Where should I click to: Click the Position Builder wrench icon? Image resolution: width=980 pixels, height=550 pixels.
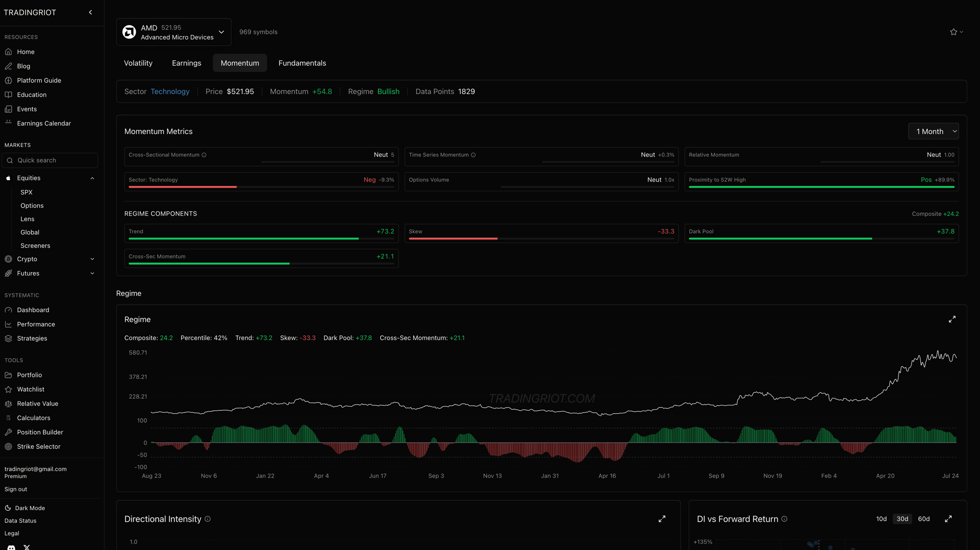[8, 432]
